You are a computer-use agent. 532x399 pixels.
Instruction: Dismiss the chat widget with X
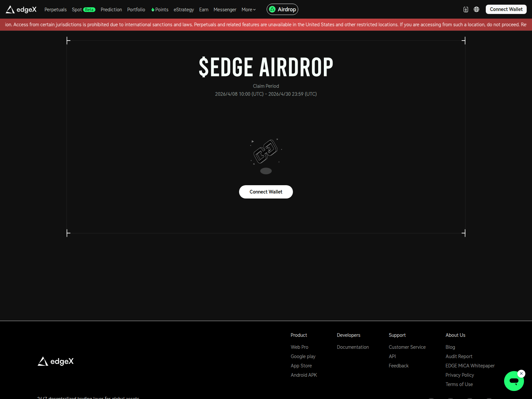521,373
